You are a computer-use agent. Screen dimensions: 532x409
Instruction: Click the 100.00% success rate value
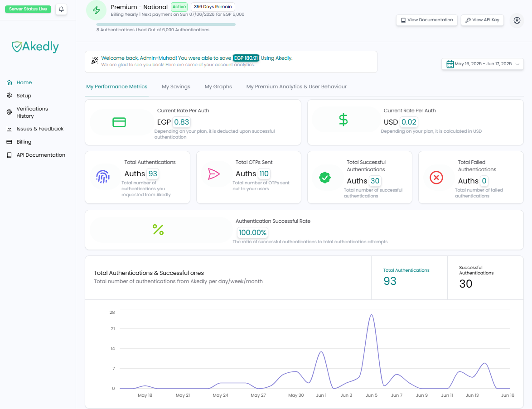(252, 233)
